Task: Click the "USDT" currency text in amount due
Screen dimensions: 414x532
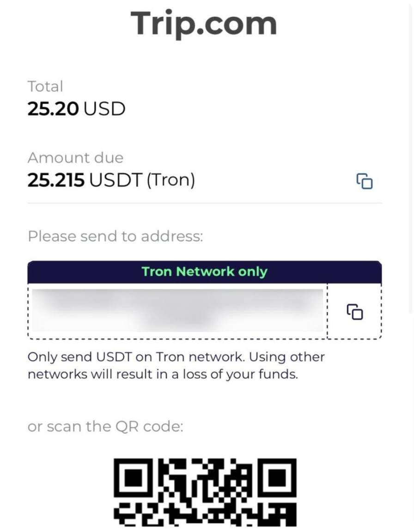Action: (115, 181)
